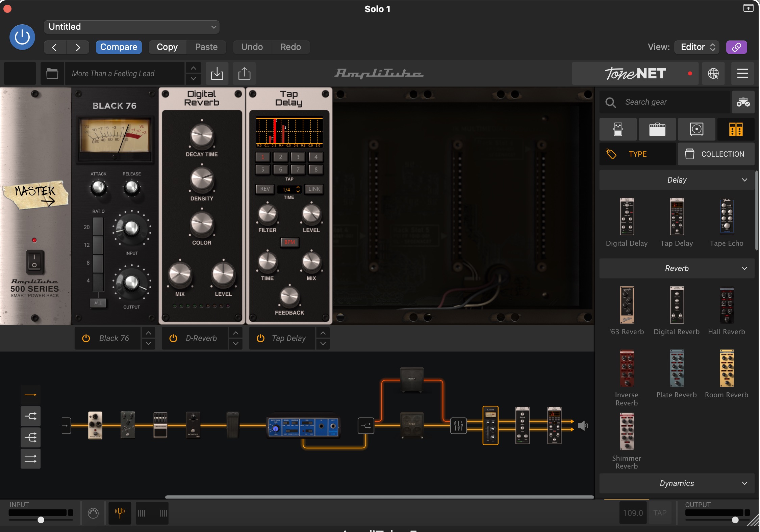Open the 1/4 time division selector
The height and width of the screenshot is (532, 760).
pyautogui.click(x=289, y=189)
